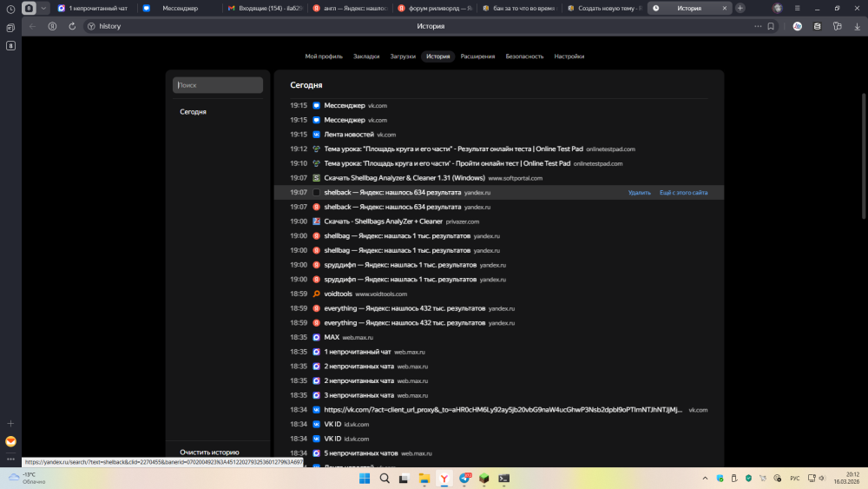This screenshot has height=489, width=868.
Task: Open the 'Закладки' section
Action: click(x=366, y=56)
